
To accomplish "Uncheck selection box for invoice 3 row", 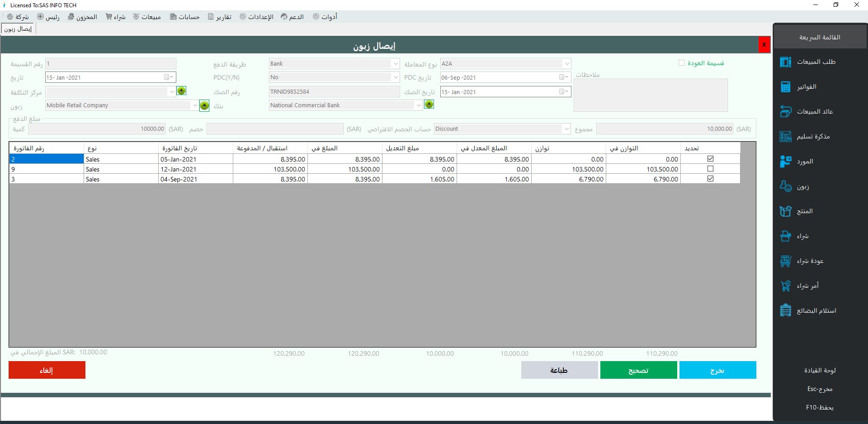I will coord(710,179).
